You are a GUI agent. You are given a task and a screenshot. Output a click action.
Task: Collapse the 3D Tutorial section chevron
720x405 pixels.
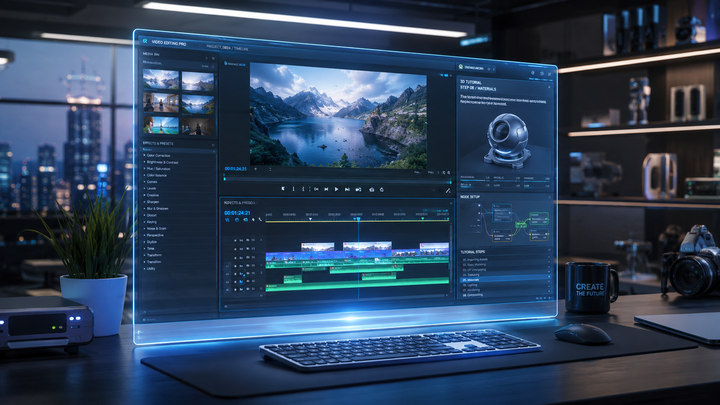(549, 86)
